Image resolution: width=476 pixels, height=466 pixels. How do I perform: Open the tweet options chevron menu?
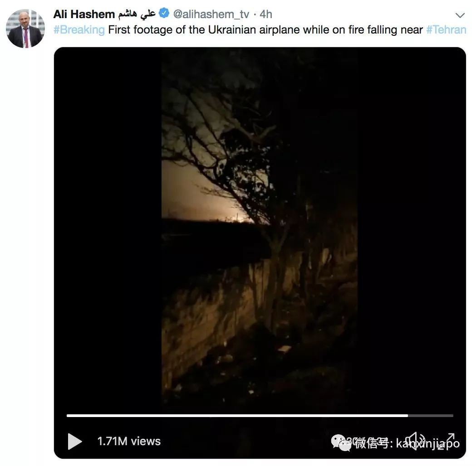pos(460,15)
